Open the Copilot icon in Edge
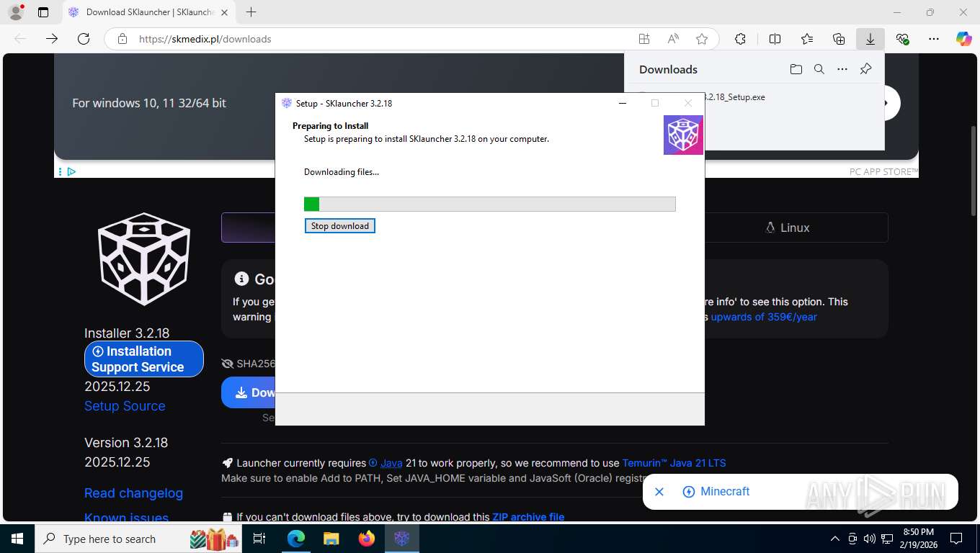The width and height of the screenshot is (980, 553). (963, 39)
